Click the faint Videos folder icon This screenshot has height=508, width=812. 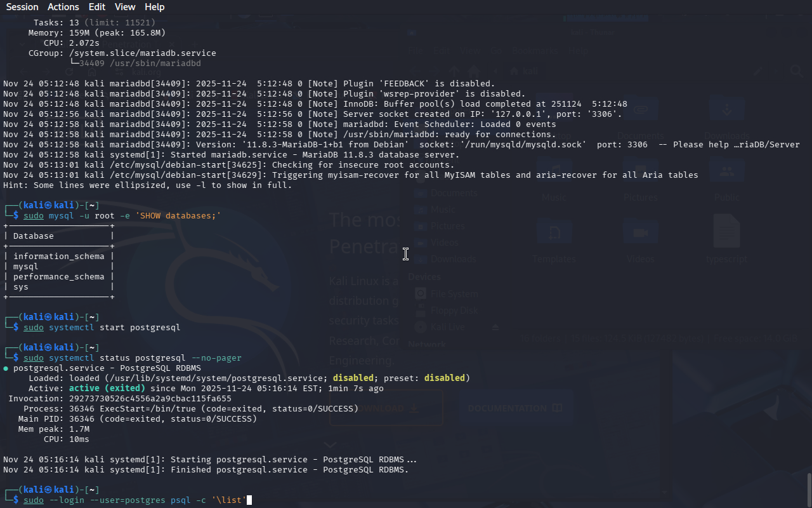pyautogui.click(x=641, y=232)
